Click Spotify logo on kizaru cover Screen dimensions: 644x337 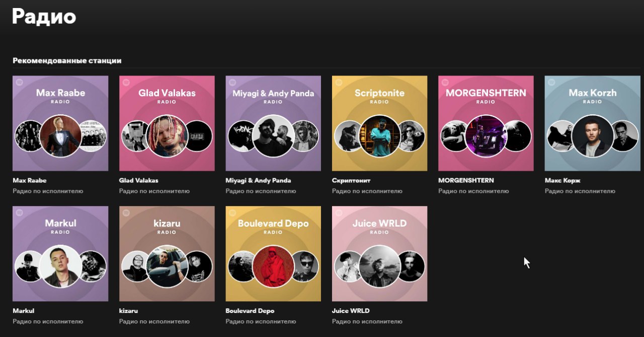tap(126, 213)
